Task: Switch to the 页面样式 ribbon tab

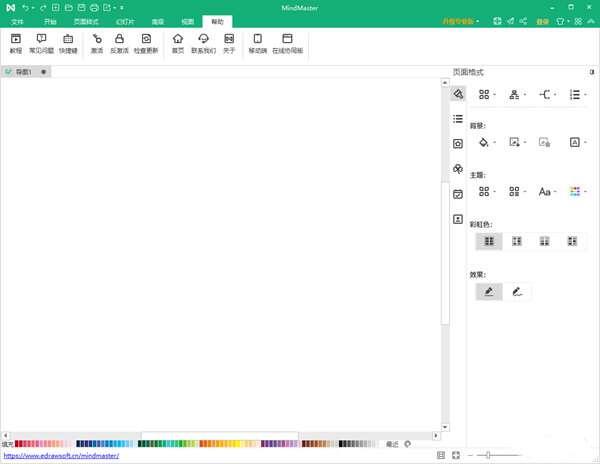Action: (86, 21)
